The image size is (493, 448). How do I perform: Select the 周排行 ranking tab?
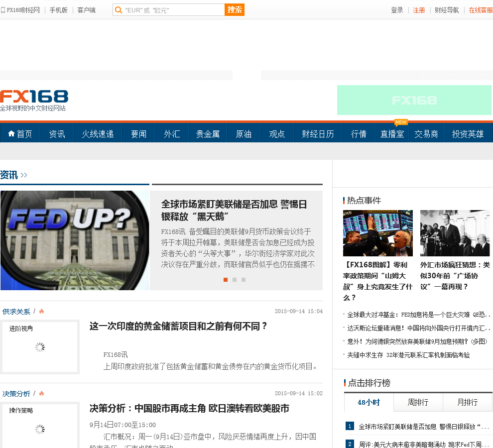click(x=418, y=402)
